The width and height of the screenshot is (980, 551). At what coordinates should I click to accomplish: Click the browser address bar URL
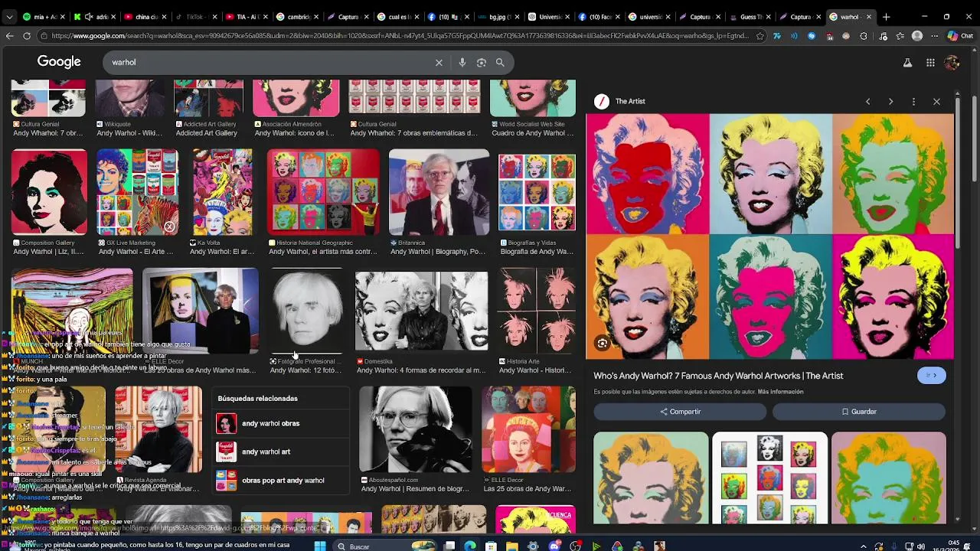(x=398, y=36)
